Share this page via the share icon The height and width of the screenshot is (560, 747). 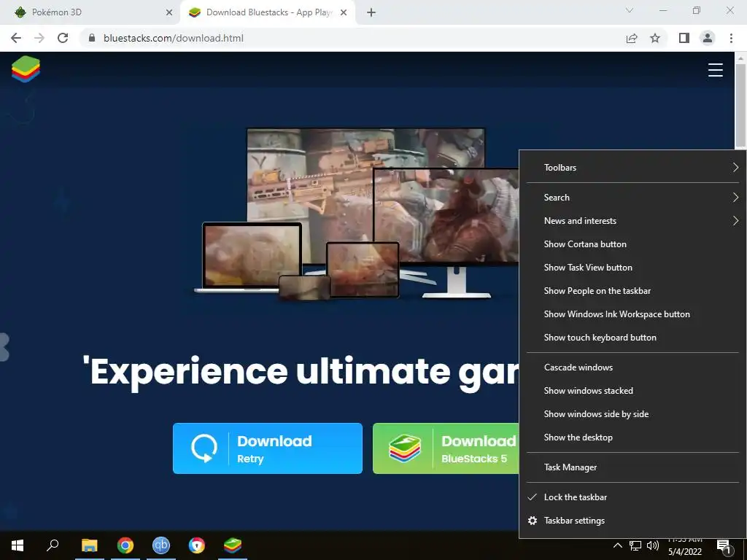632,38
